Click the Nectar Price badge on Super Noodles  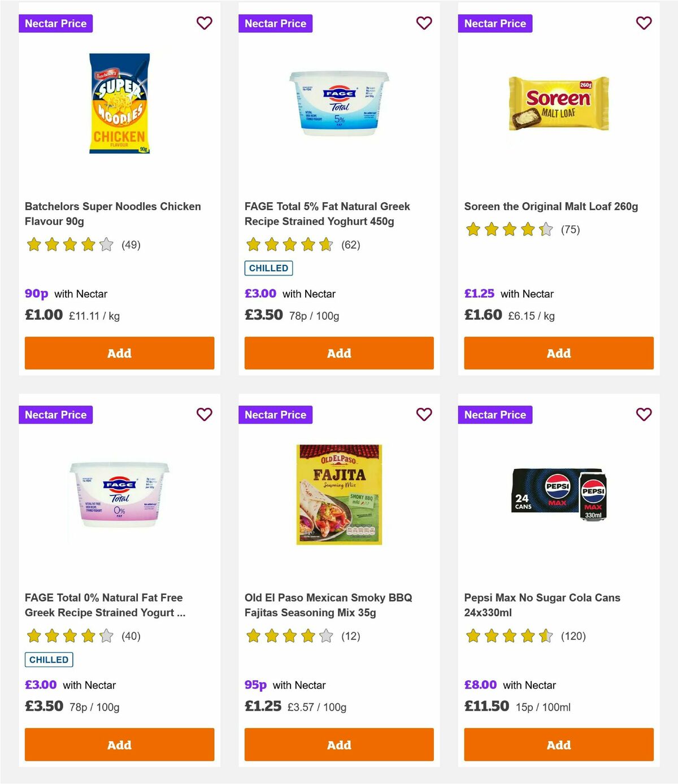click(x=56, y=23)
